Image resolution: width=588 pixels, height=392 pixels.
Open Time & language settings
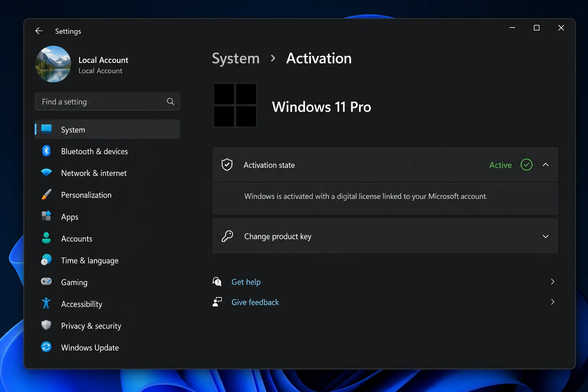point(90,261)
